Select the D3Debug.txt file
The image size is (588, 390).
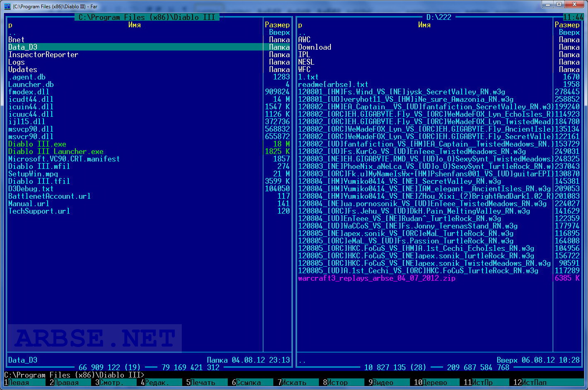[x=31, y=189]
